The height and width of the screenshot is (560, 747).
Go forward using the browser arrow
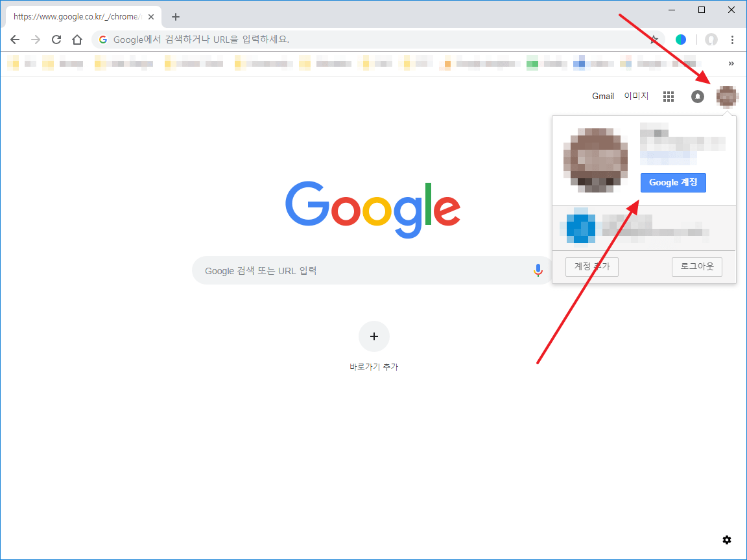pos(36,40)
